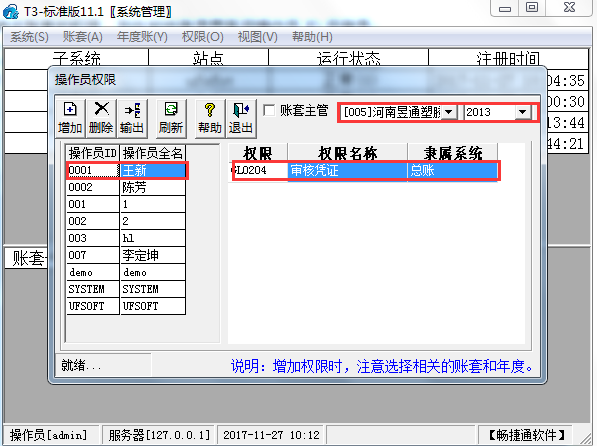Click the 操作员[admin] status bar entry

coord(51,435)
